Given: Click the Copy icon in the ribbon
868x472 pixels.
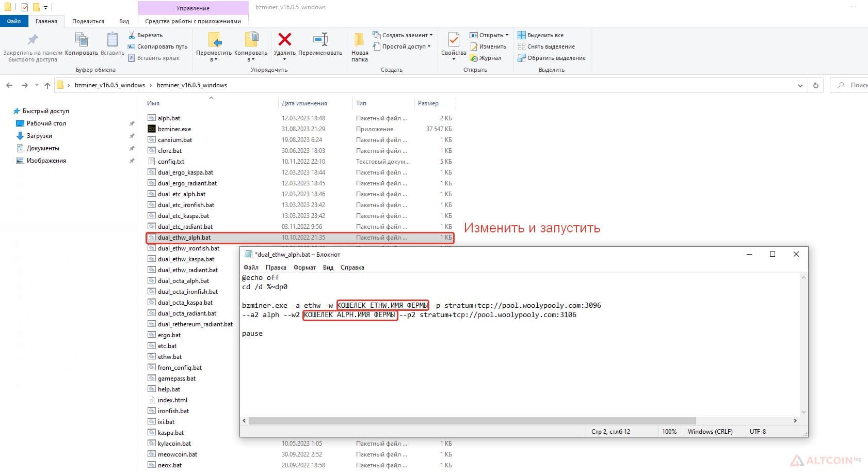Looking at the screenshot, I should [x=82, y=40].
